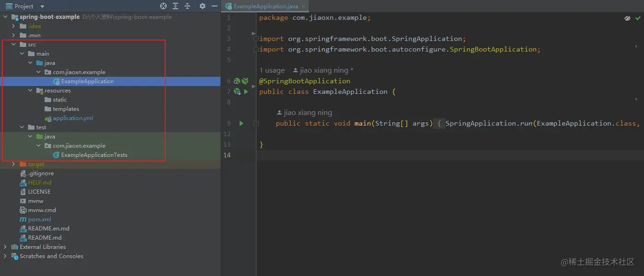This screenshot has width=644, height=276.
Task: Hide the Project tool window
Action: (x=215, y=6)
